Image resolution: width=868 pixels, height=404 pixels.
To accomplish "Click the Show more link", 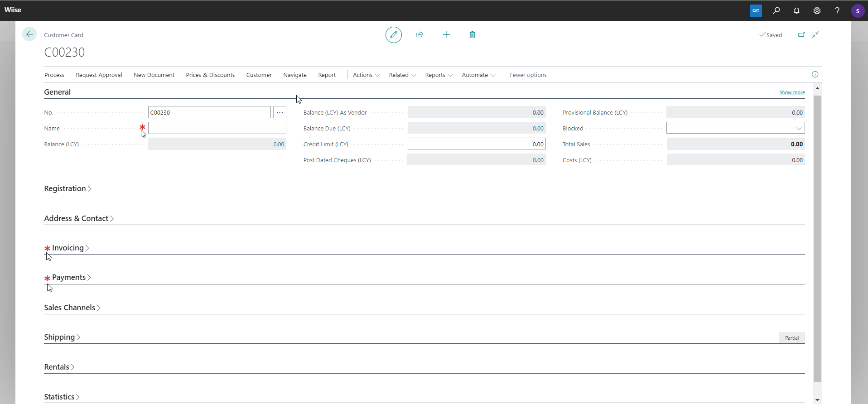I will [791, 92].
